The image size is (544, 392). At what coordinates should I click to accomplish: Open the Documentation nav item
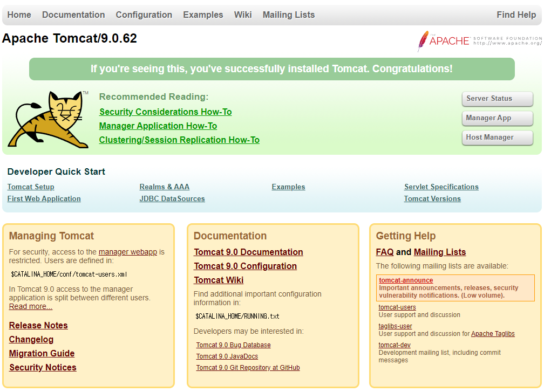[x=73, y=15]
